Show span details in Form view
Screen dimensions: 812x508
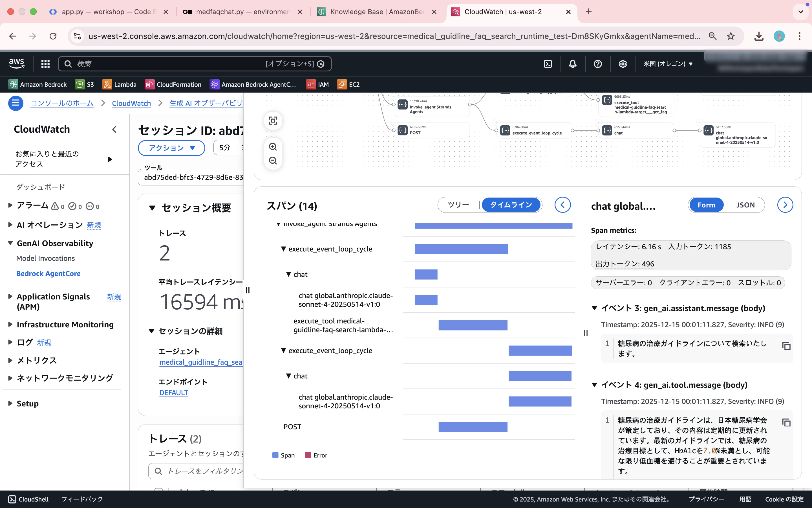(706, 205)
